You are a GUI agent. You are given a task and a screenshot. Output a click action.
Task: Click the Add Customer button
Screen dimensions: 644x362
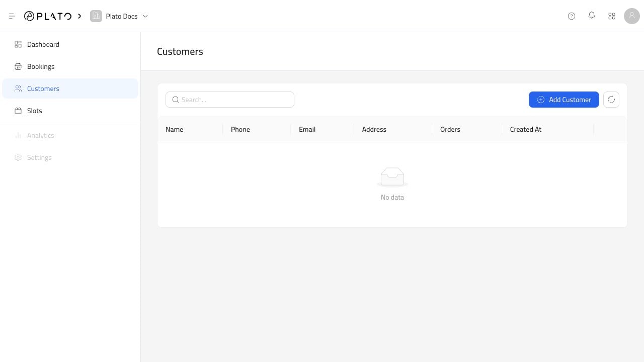pos(564,100)
